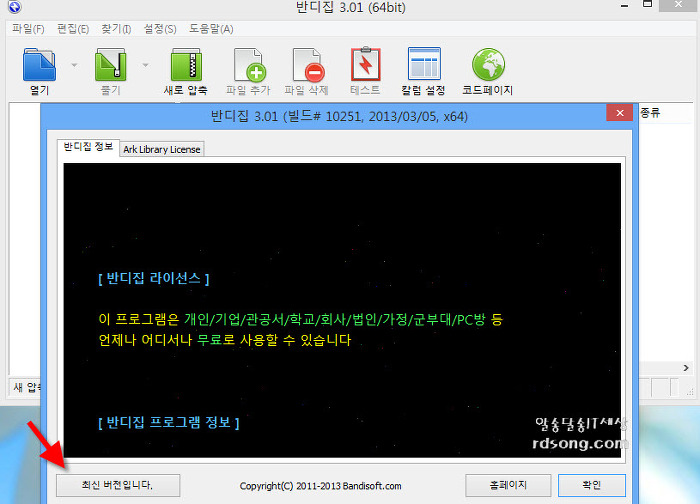Open the 도움말(A) menu
This screenshot has height=504, width=700.
coord(211,28)
